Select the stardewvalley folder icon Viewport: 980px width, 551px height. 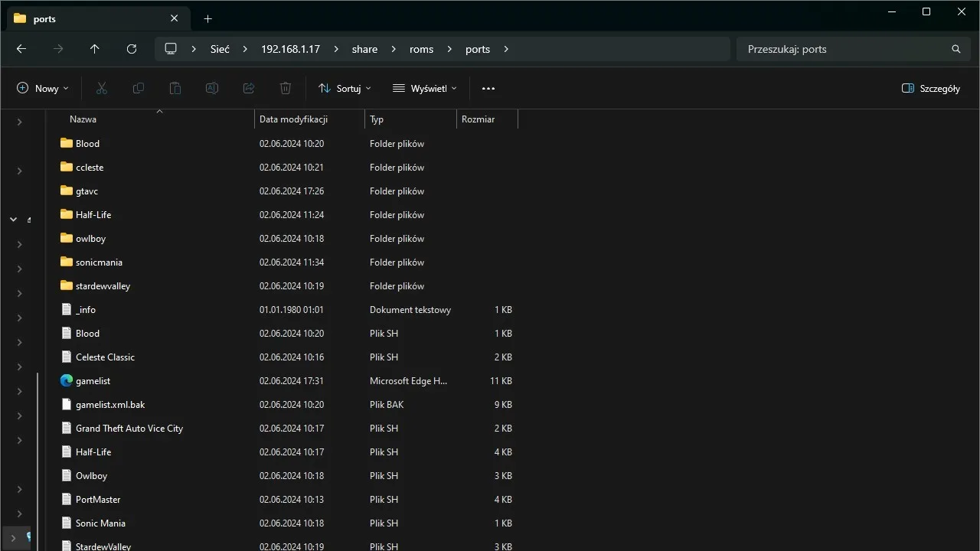click(x=67, y=286)
